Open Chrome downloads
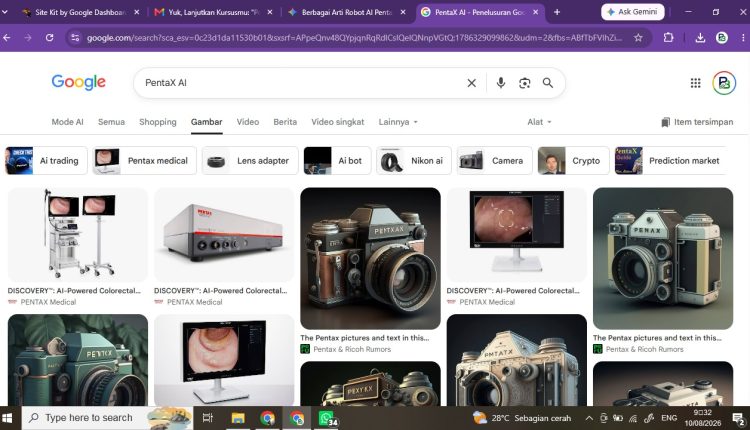This screenshot has width=750, height=430. [x=700, y=37]
